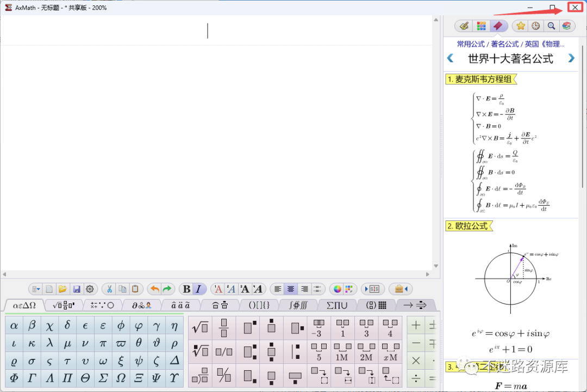Open the matrix templates tab
This screenshot has width=587, height=392.
click(x=376, y=305)
